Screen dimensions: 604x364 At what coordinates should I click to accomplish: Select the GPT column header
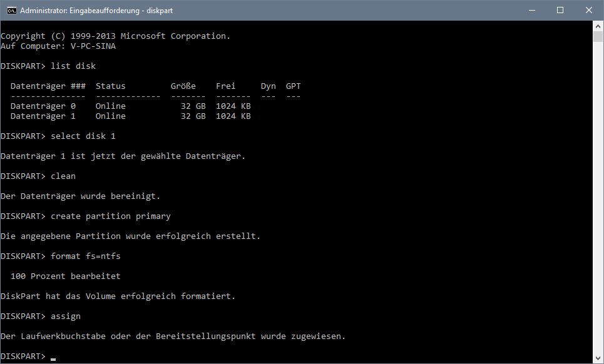pyautogui.click(x=292, y=86)
